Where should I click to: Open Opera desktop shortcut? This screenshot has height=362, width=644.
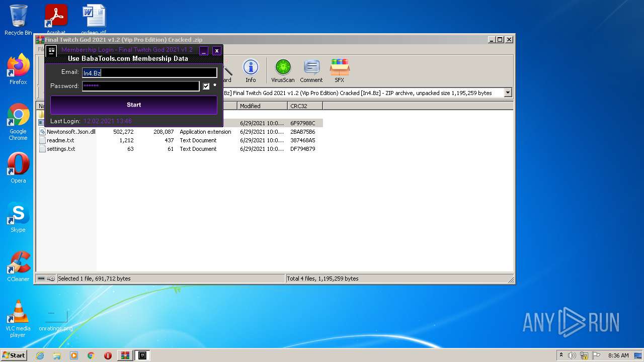(18, 167)
